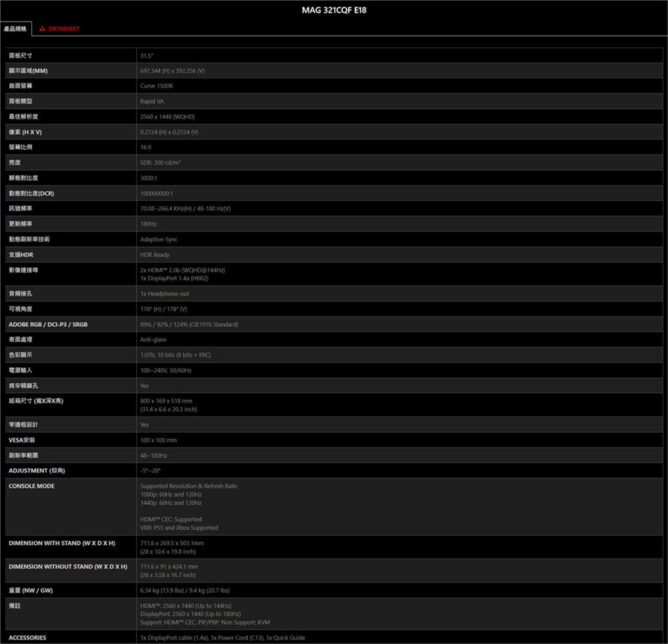668x644 pixels.
Task: Click the 31.5" panel size value
Action: 147,55
